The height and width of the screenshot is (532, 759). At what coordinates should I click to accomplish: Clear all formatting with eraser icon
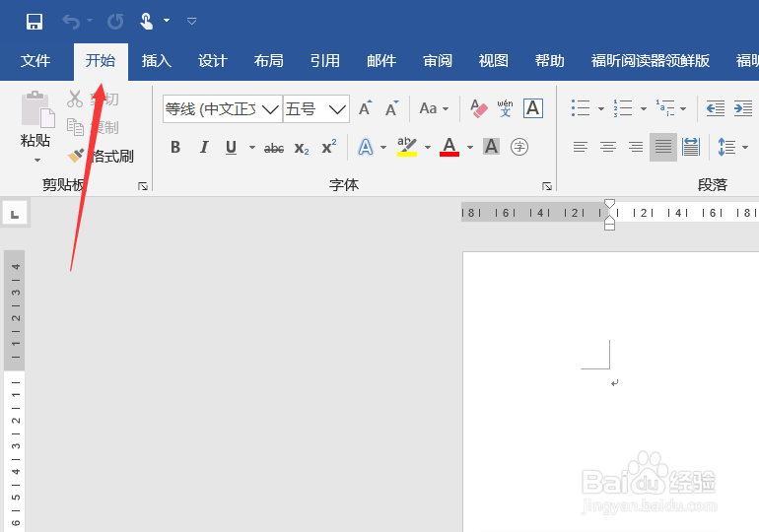[x=479, y=108]
